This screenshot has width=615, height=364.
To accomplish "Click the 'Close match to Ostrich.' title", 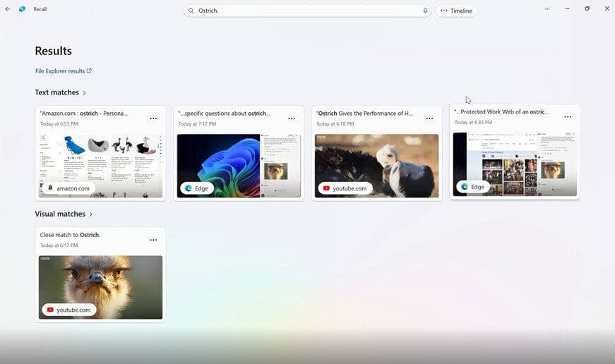I will (70, 235).
